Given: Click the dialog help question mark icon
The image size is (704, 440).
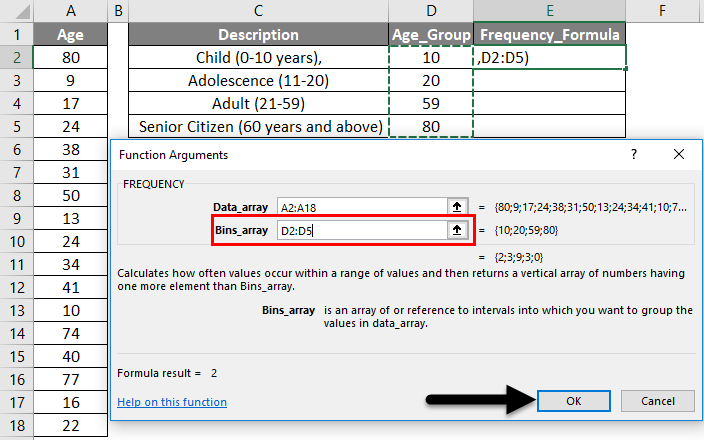Looking at the screenshot, I should [x=633, y=155].
